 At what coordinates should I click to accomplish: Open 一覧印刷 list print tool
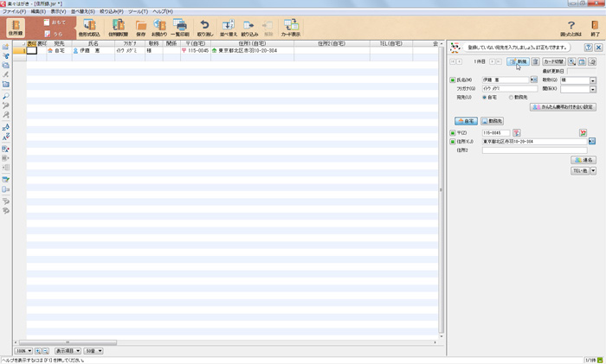pyautogui.click(x=180, y=28)
